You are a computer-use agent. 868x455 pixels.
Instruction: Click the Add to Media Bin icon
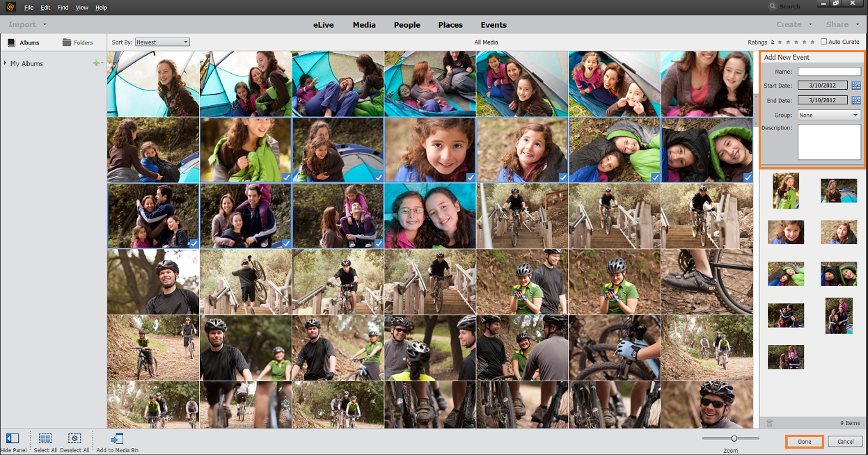coord(117,438)
